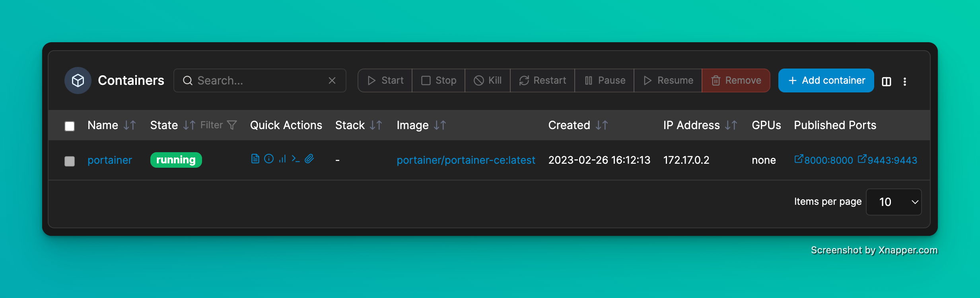The height and width of the screenshot is (298, 980).
Task: Open published port 8000:8000 link
Action: point(824,160)
